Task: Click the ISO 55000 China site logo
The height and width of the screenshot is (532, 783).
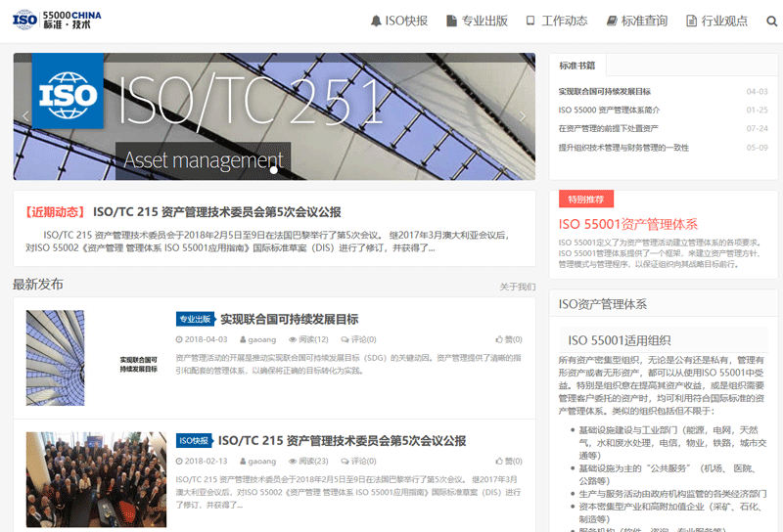Action: tap(57, 20)
